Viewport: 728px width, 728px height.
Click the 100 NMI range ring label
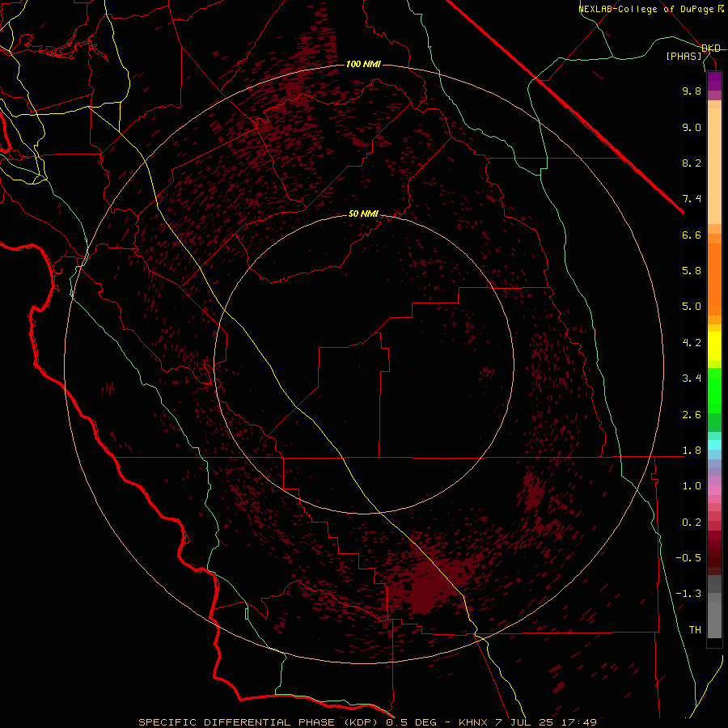click(363, 64)
